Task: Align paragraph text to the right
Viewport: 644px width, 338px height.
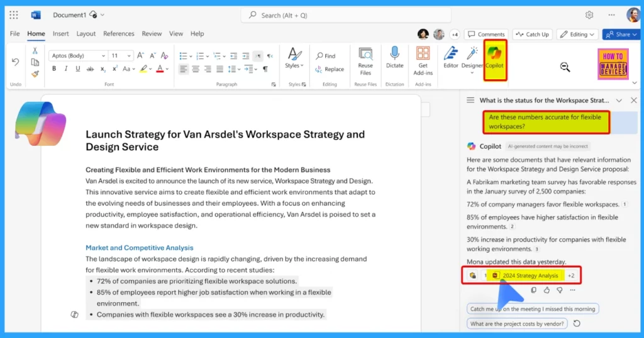Action: [208, 69]
